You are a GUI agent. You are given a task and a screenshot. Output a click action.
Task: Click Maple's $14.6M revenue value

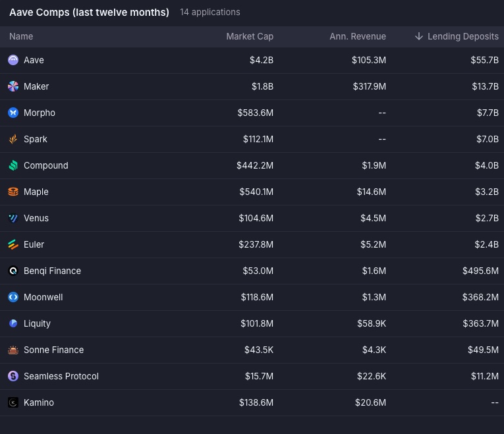(372, 192)
